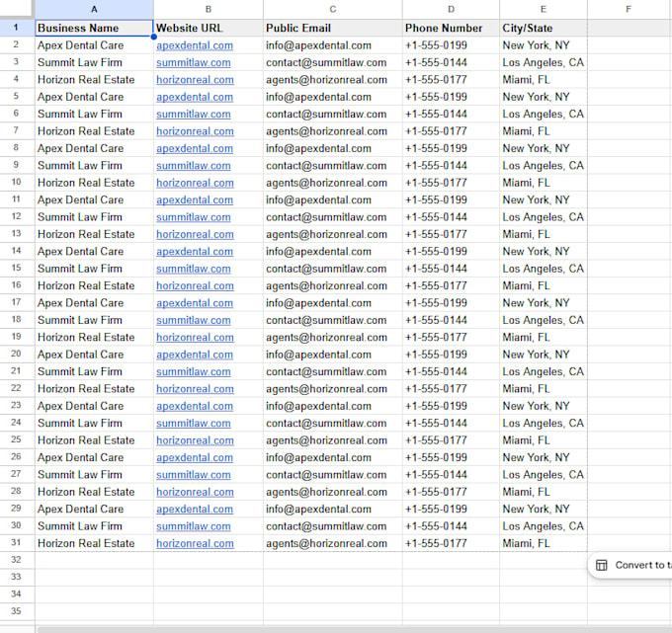Select New York, NY in row 2
This screenshot has height=633, width=672.
(543, 45)
